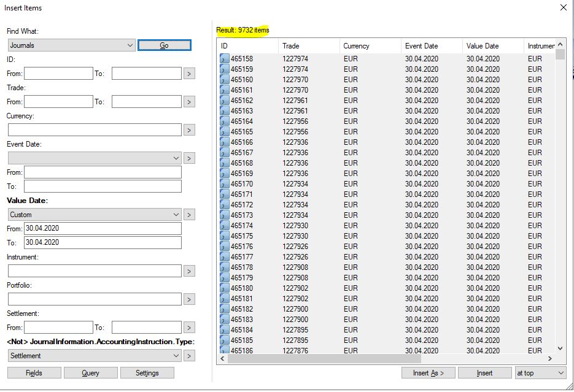Click the Event Date To field

[103, 186]
